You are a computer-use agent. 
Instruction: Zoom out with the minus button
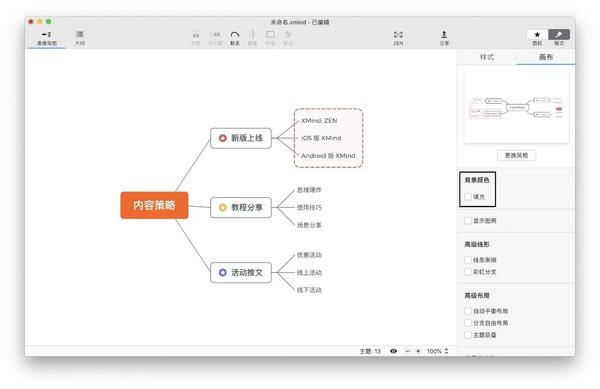(408, 351)
